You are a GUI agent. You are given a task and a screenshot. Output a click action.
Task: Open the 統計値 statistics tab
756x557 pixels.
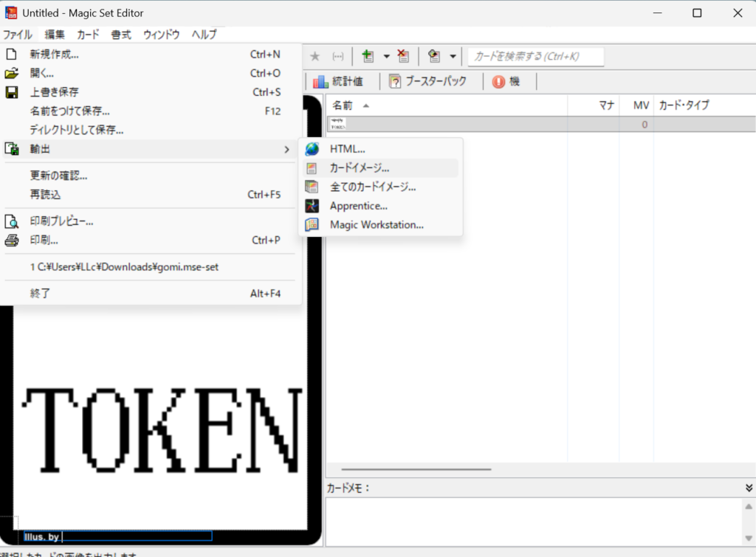[x=339, y=82]
